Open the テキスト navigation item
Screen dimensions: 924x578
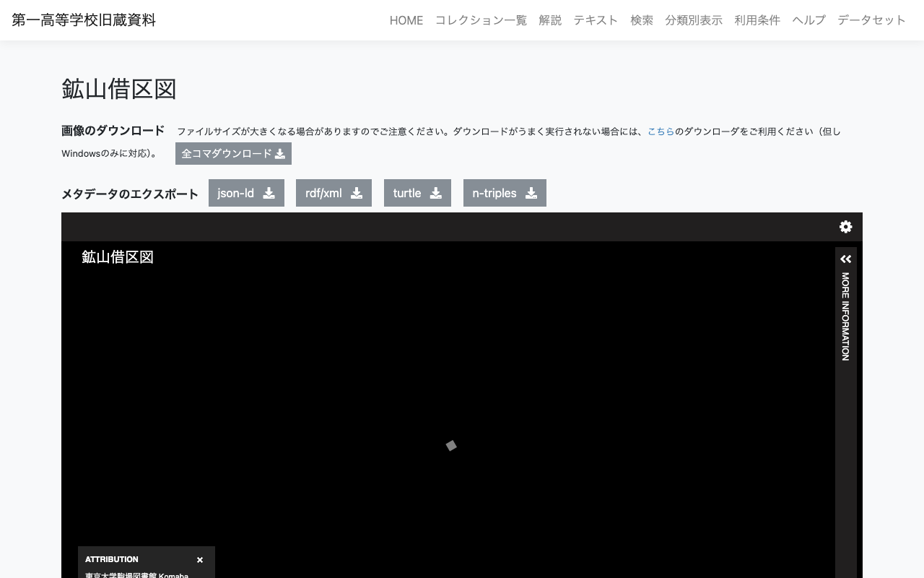coord(596,20)
